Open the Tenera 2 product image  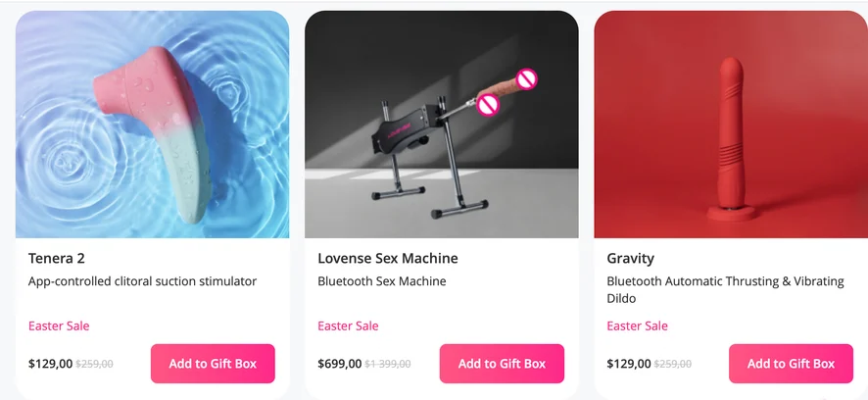[152, 125]
